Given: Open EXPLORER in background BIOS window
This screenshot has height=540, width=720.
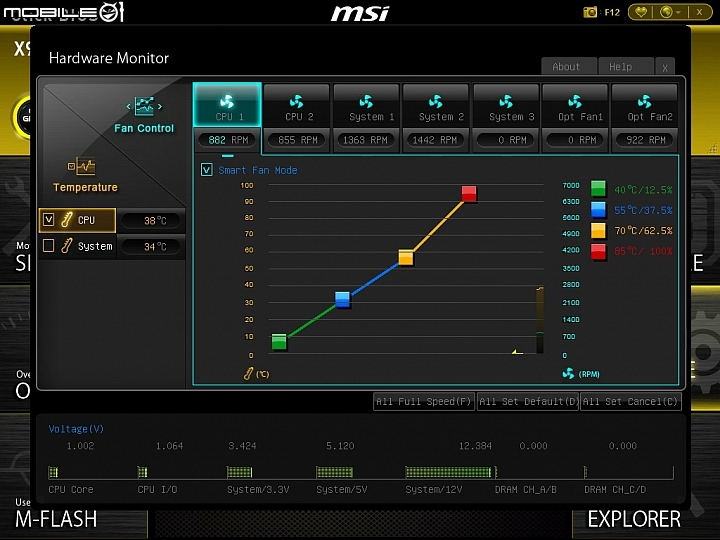Looking at the screenshot, I should [x=634, y=519].
